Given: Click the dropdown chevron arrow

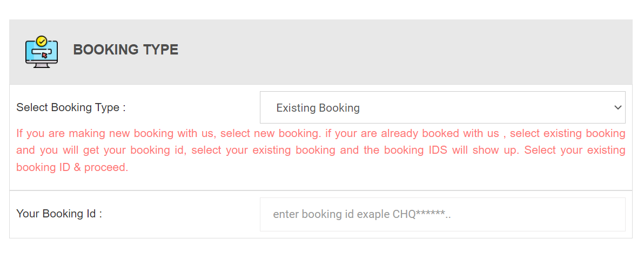Looking at the screenshot, I should pos(618,107).
